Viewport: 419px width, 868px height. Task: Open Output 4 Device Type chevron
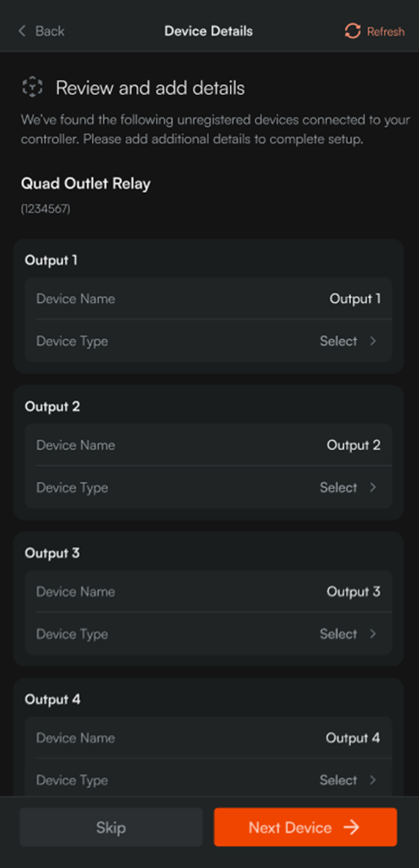coord(373,779)
